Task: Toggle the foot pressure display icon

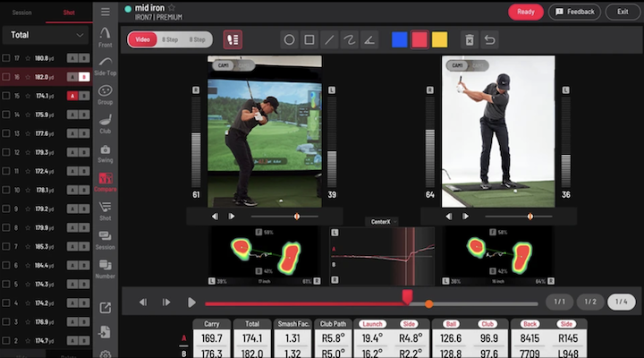Action: click(x=233, y=39)
